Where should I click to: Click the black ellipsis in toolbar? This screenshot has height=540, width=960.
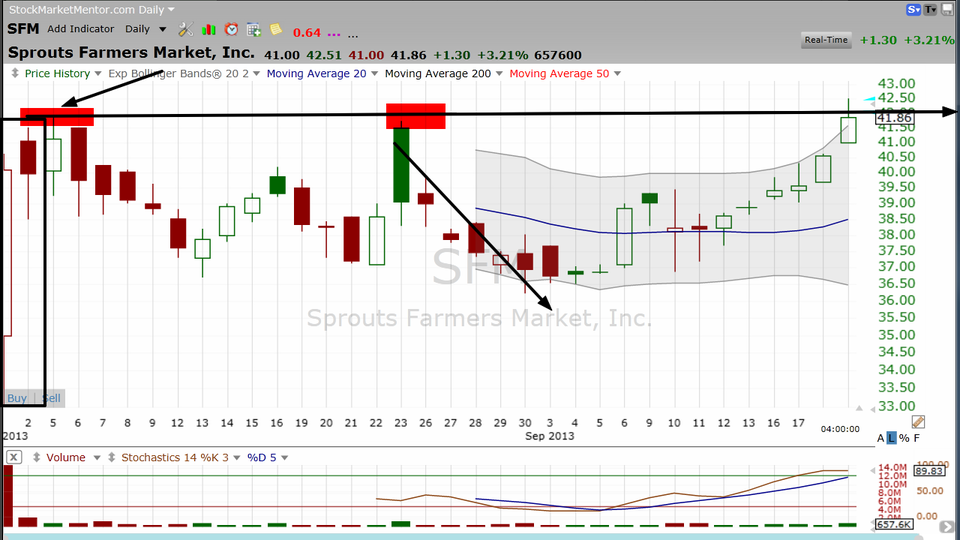click(x=353, y=36)
